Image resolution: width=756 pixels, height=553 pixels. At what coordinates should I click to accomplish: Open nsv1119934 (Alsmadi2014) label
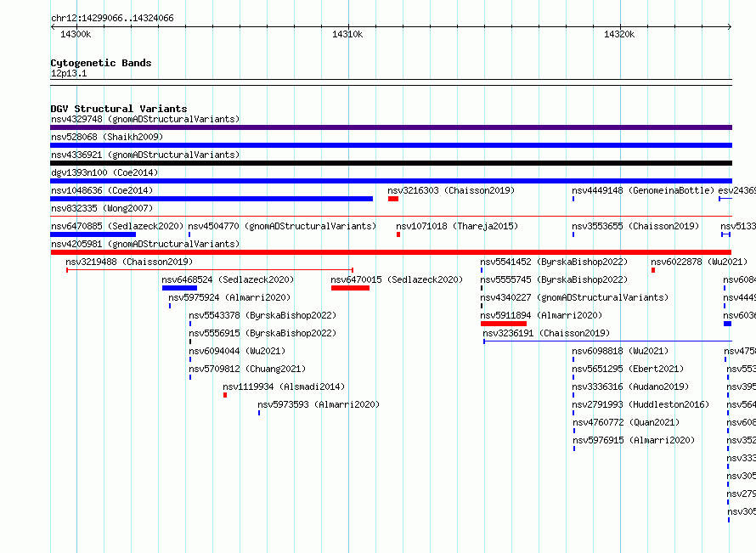tap(284, 387)
